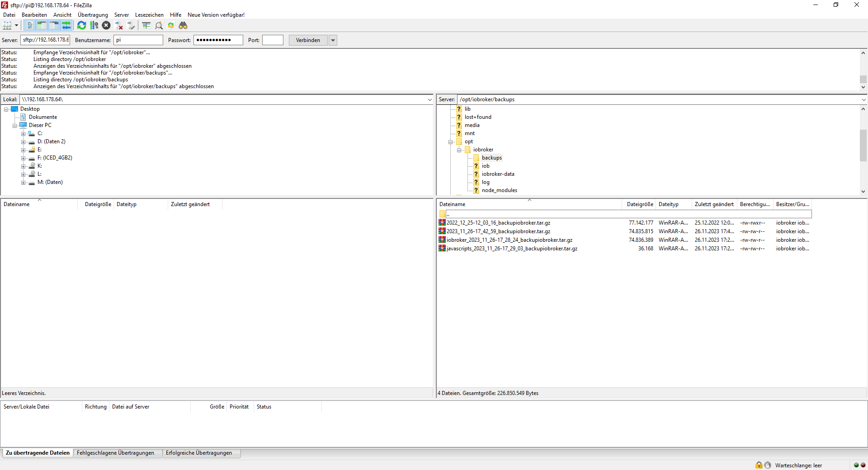This screenshot has width=868, height=470.
Task: Open directory listing filters dialog
Action: [146, 26]
